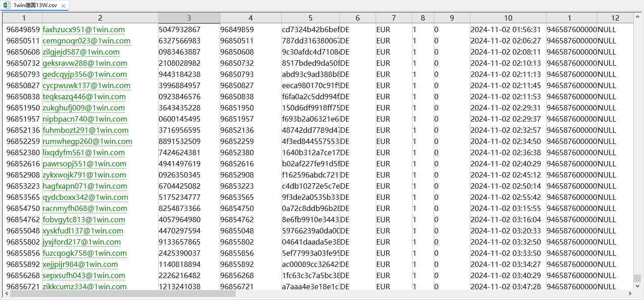Viewport: 644px width, 300px height.
Task: Select column header 12
Action: coord(615,18)
